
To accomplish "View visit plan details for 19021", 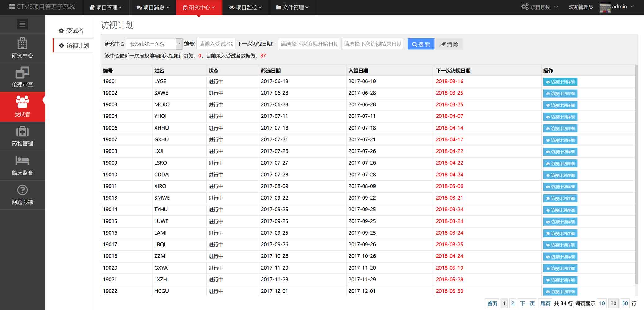I will pyautogui.click(x=560, y=280).
